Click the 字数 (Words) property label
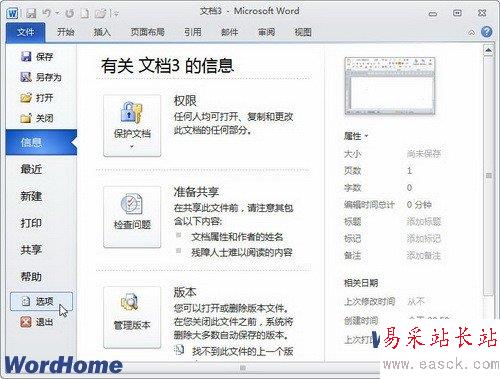 [x=353, y=188]
